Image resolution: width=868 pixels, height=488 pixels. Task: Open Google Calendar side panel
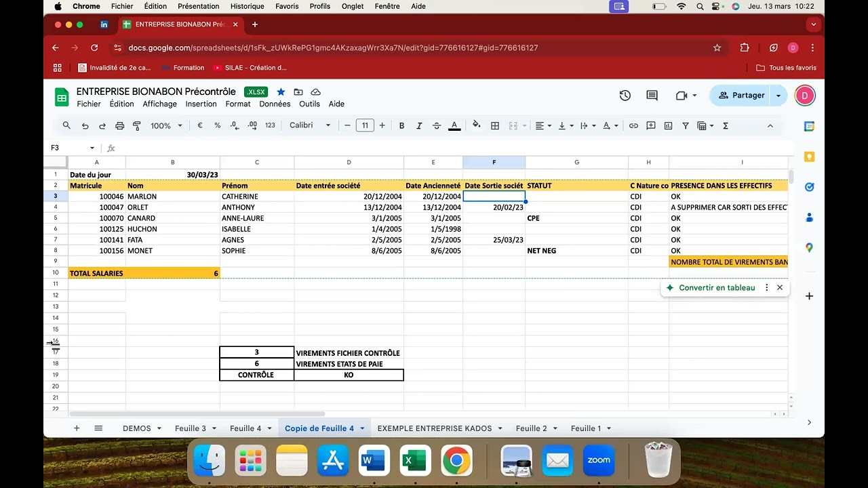[809, 126]
